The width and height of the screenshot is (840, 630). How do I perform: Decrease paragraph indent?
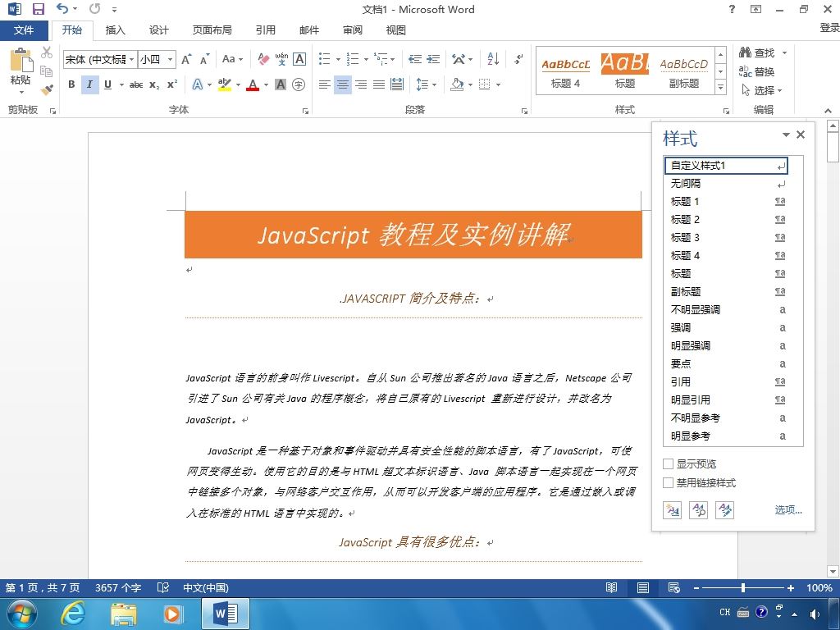pos(414,59)
